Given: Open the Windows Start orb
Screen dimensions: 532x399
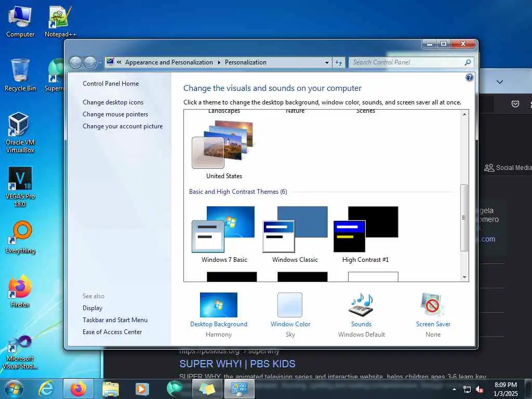Looking at the screenshot, I should point(14,389).
